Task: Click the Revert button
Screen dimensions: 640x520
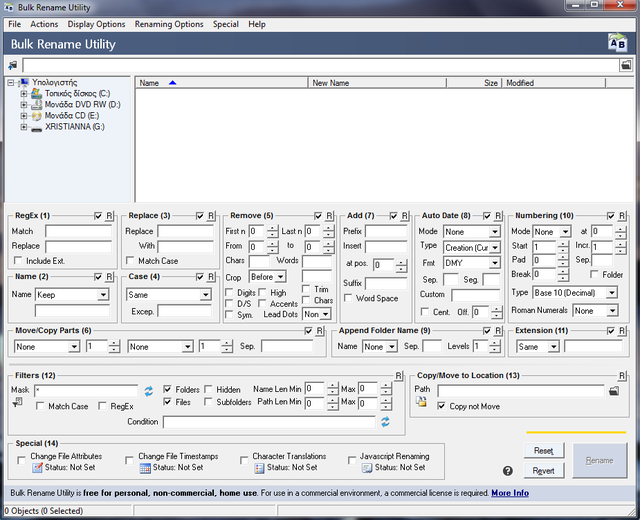Action: point(544,471)
